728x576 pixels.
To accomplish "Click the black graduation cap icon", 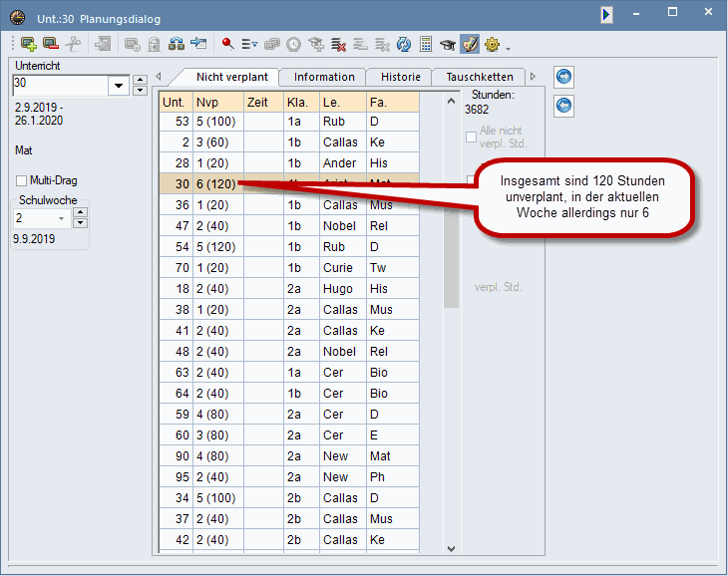I will pos(448,44).
